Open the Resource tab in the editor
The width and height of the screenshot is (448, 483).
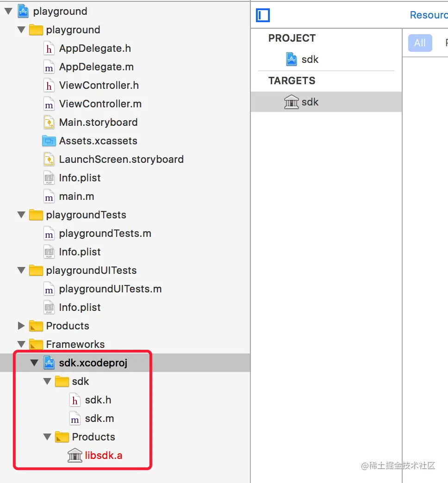point(429,15)
